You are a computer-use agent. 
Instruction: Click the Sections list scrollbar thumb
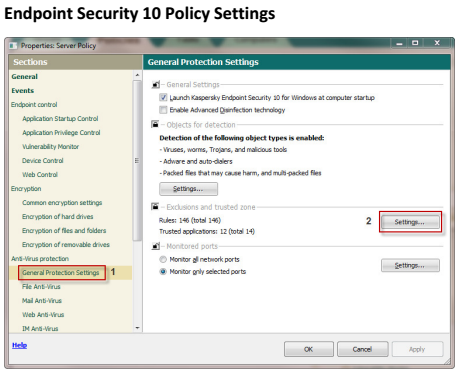(137, 160)
